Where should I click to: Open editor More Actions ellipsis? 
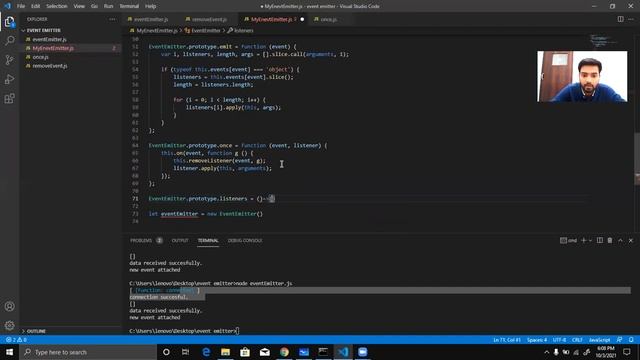pos(631,19)
